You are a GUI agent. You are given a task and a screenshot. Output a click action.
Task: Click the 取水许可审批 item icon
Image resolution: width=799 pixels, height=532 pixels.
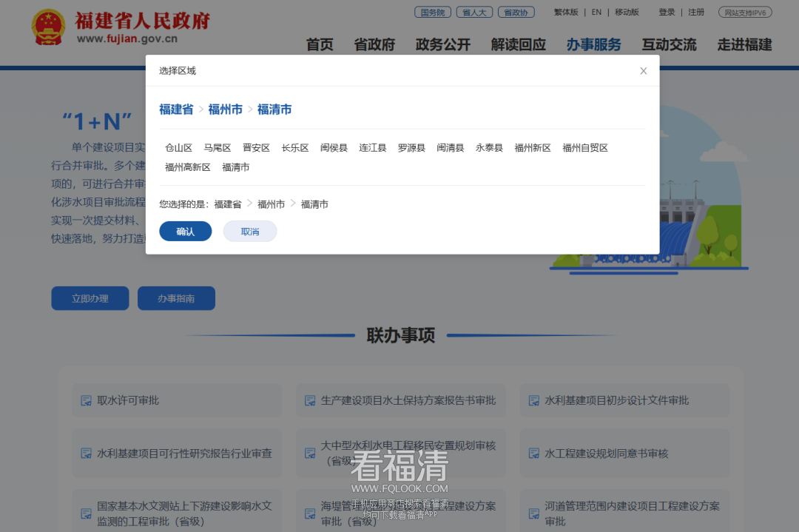coord(87,400)
